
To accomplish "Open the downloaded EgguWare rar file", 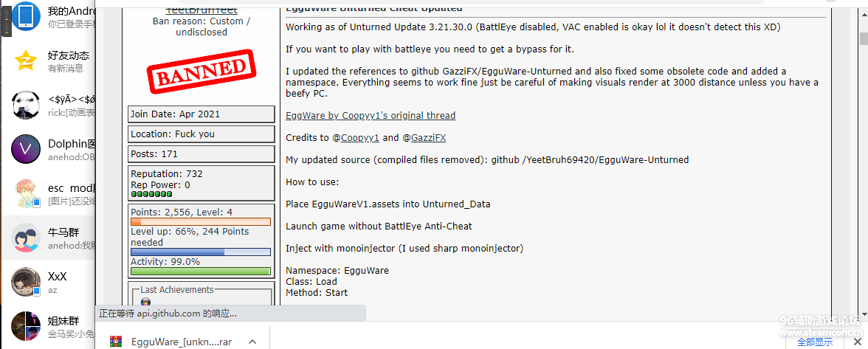I will [182, 342].
